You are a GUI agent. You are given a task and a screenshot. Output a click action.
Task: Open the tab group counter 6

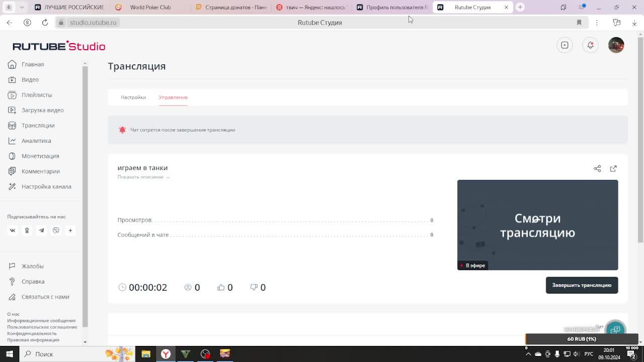[9, 7]
